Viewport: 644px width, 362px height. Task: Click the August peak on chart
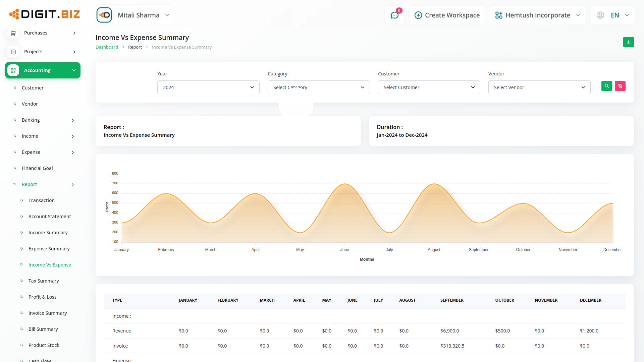click(x=434, y=184)
